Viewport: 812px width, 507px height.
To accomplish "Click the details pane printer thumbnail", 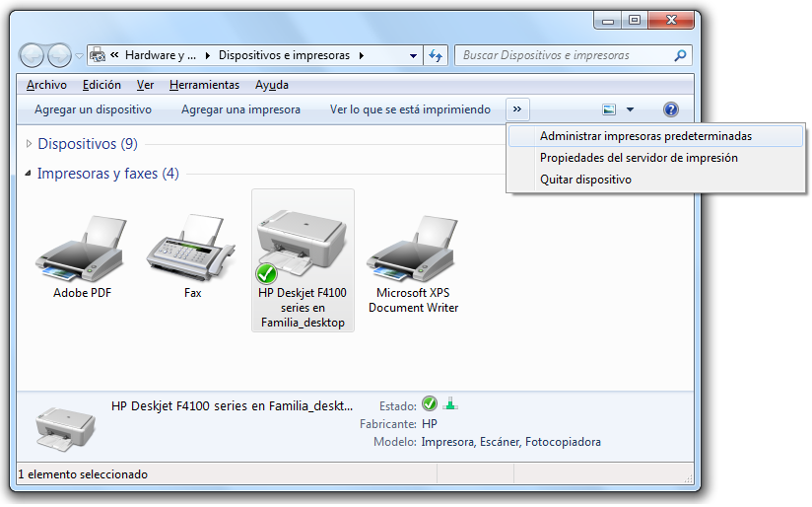I will click(x=65, y=428).
